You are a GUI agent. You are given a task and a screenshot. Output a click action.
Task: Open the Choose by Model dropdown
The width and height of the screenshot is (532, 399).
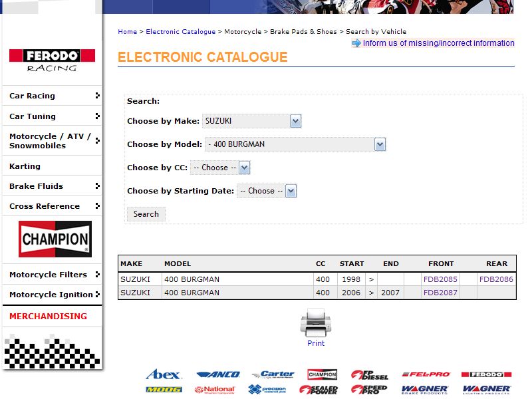click(x=295, y=144)
